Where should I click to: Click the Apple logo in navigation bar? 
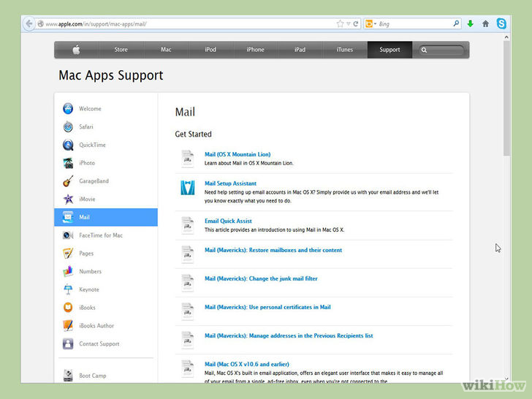click(76, 50)
